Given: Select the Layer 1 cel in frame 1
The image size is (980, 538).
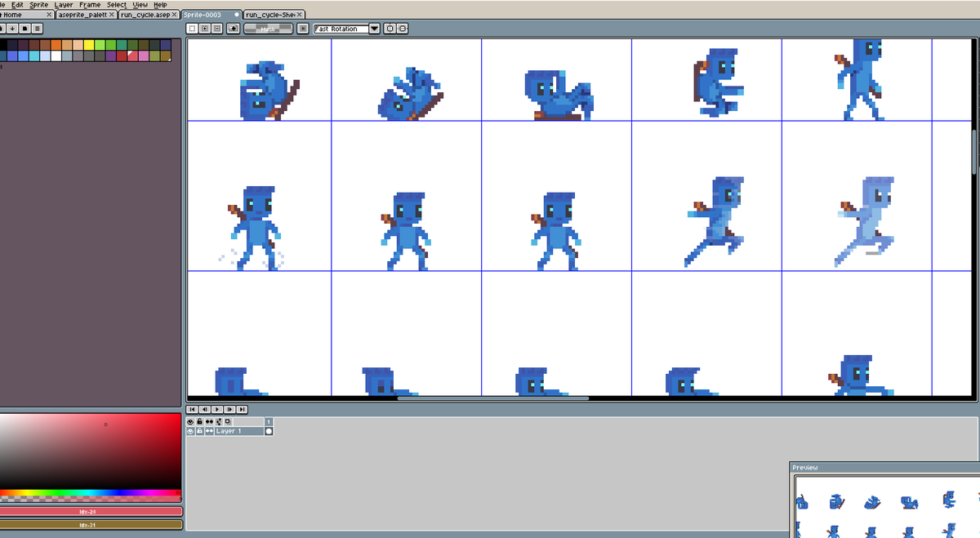Looking at the screenshot, I should (269, 431).
